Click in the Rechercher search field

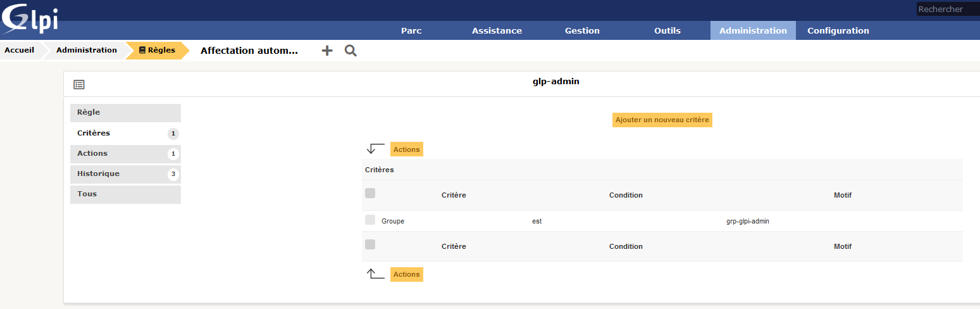(x=947, y=9)
